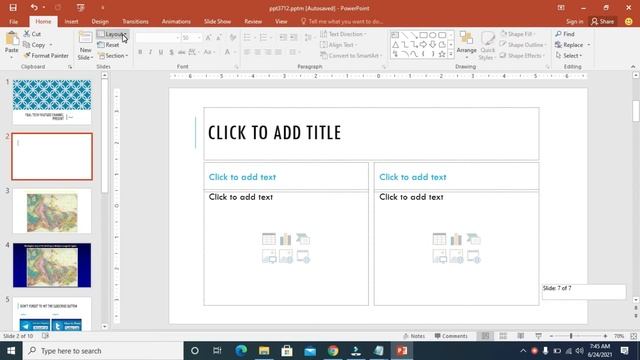
Task: Select the star shape in shapes gallery
Action: [x=442, y=54]
